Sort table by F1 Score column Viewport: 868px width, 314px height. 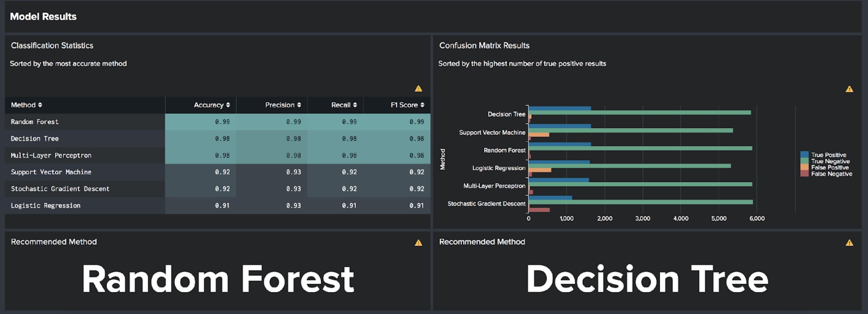407,105
